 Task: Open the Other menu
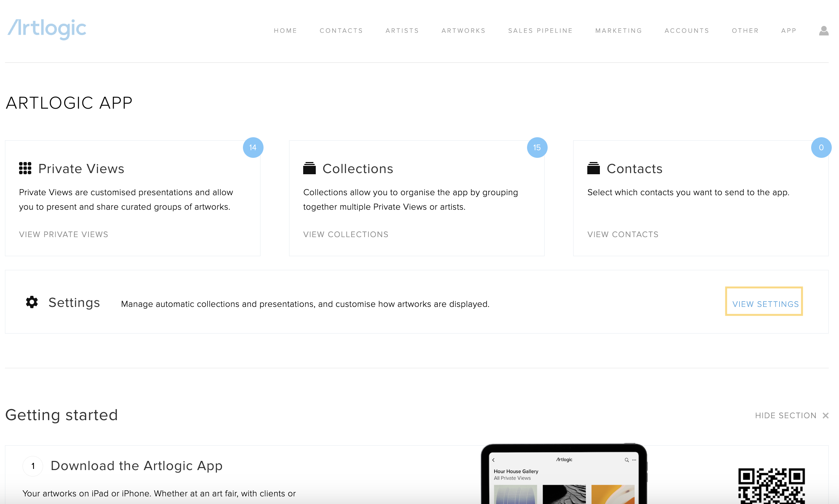point(745,30)
